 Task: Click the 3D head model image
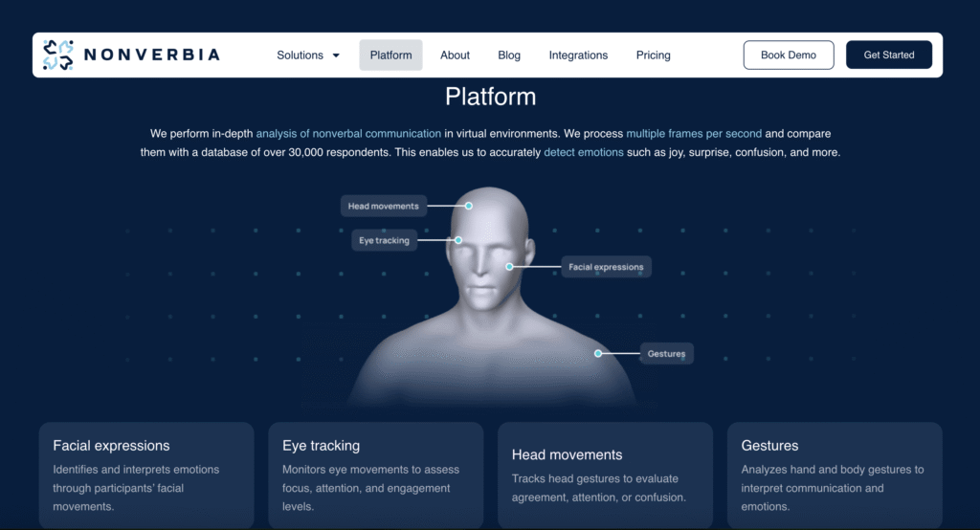tap(491, 297)
